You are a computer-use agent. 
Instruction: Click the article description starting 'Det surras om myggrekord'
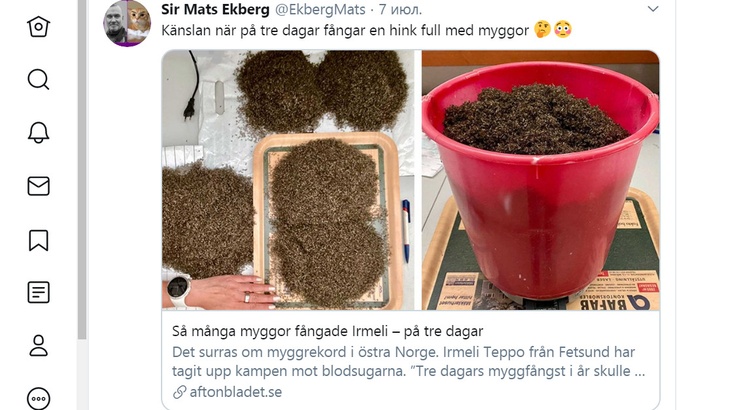coord(408,362)
